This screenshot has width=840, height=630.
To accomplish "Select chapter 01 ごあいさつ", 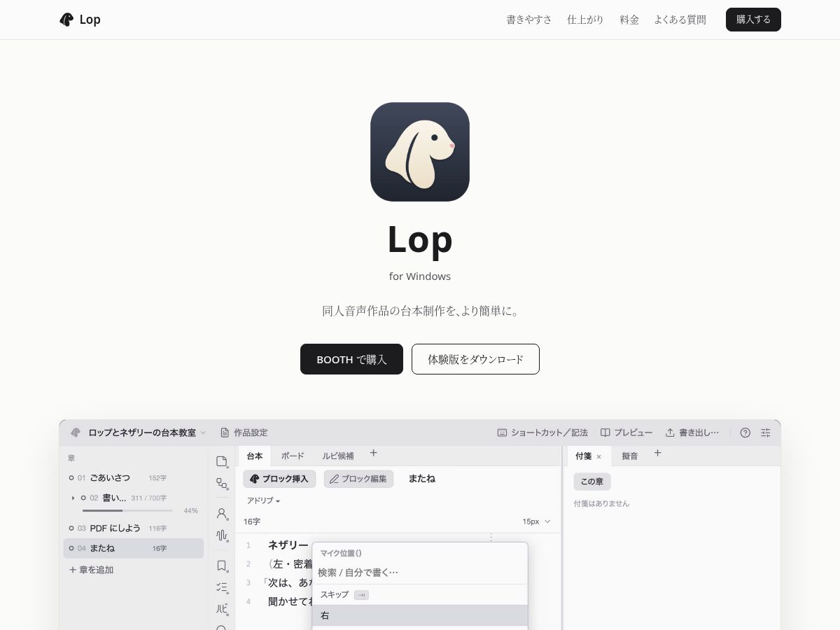I will click(133, 477).
